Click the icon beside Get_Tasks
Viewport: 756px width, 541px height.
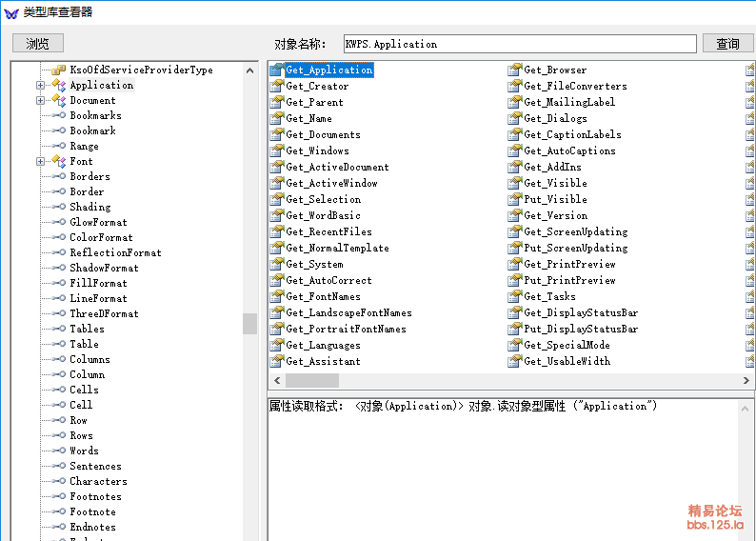click(515, 296)
